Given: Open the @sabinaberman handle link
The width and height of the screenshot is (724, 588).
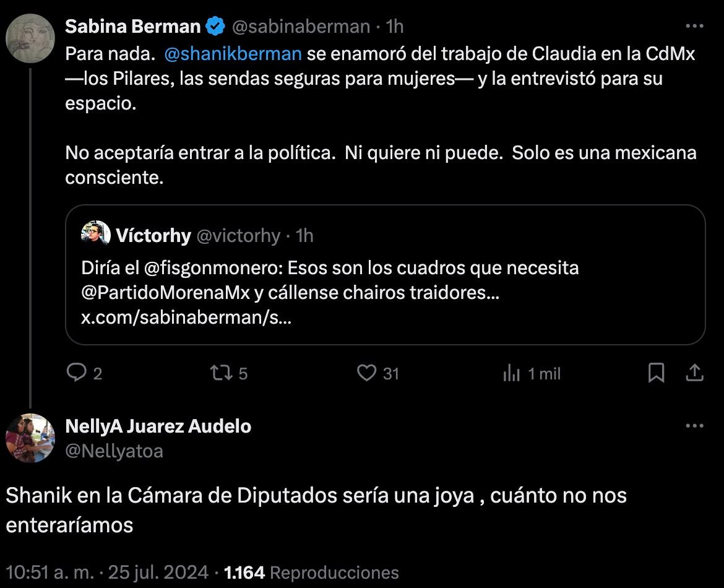Looking at the screenshot, I should (301, 27).
